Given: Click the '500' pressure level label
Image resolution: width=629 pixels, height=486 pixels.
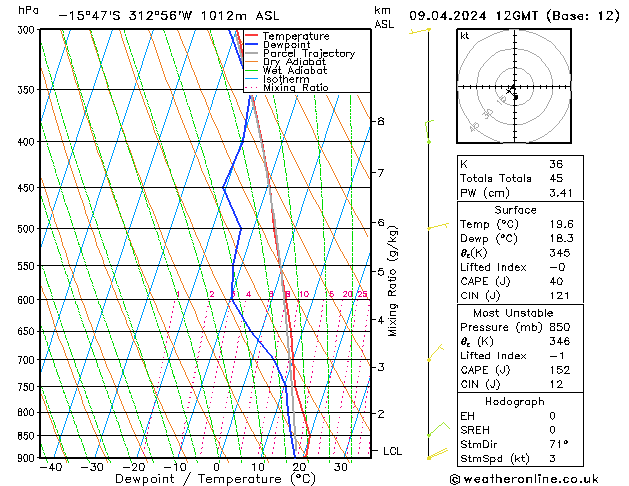Looking at the screenshot, I should coord(28,229).
